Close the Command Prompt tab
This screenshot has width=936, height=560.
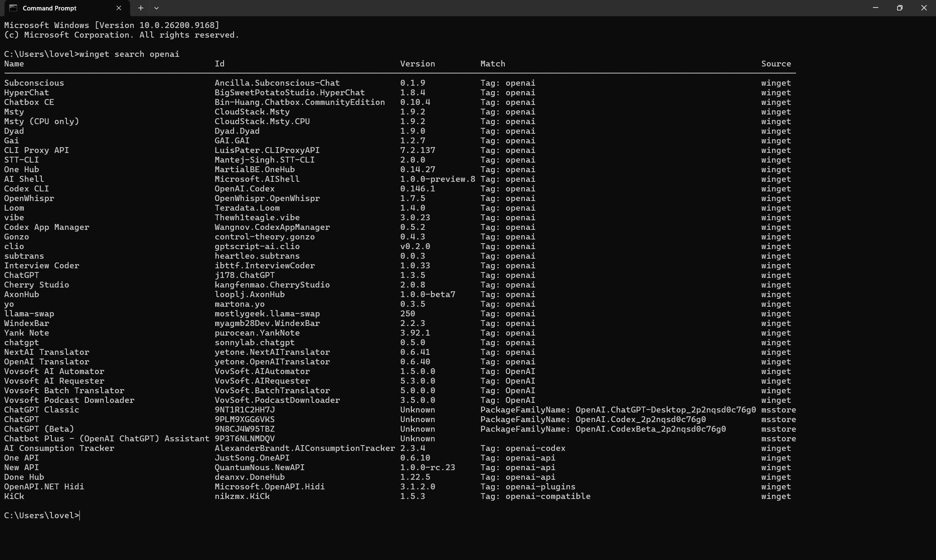[119, 8]
